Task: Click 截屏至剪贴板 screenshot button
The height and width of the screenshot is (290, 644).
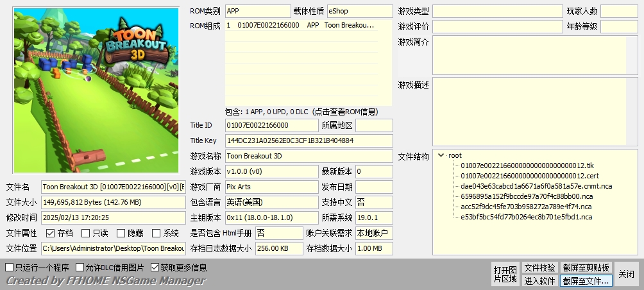Action: click(586, 268)
